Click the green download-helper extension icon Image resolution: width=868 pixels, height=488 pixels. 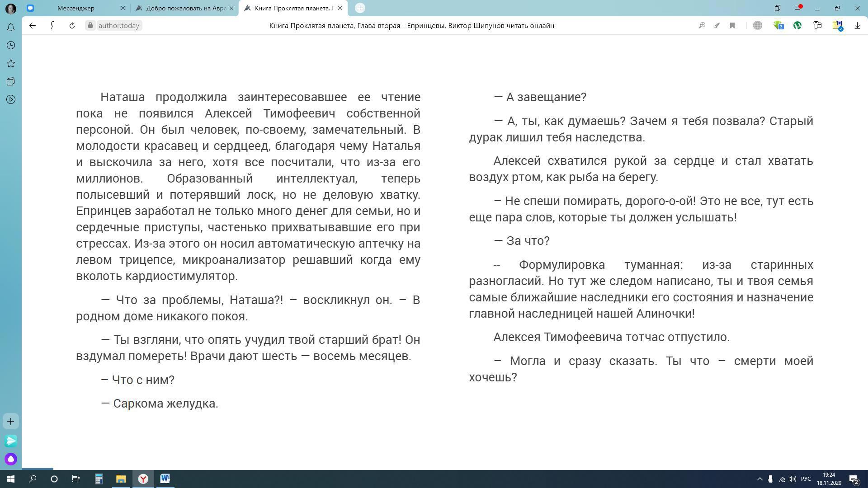(x=778, y=26)
